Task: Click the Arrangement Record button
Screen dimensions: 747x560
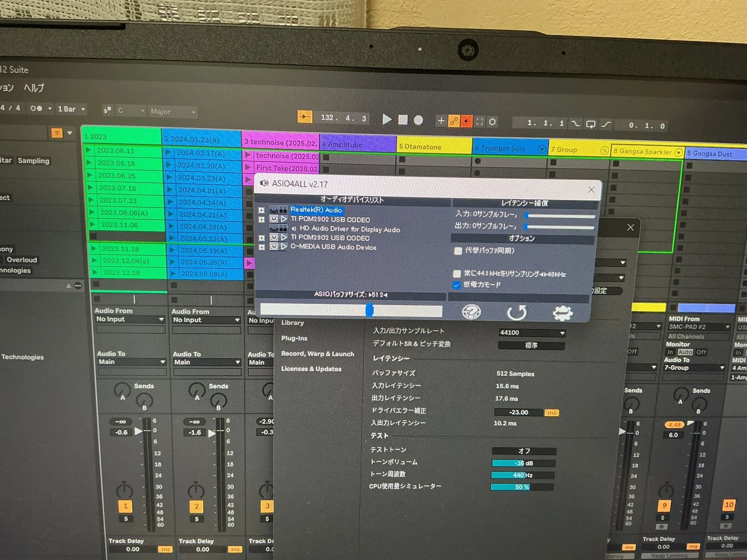Action: [x=418, y=120]
